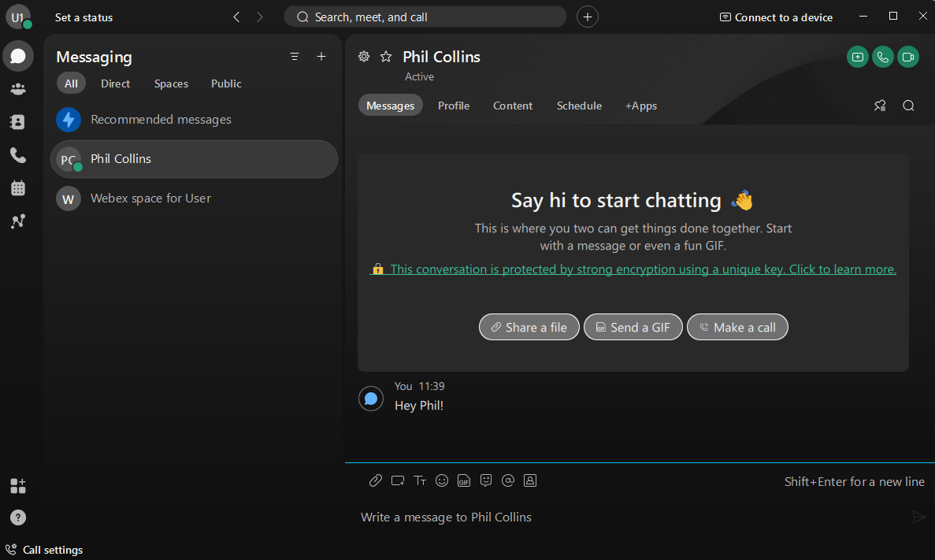Open the message filter dropdown

tap(295, 57)
